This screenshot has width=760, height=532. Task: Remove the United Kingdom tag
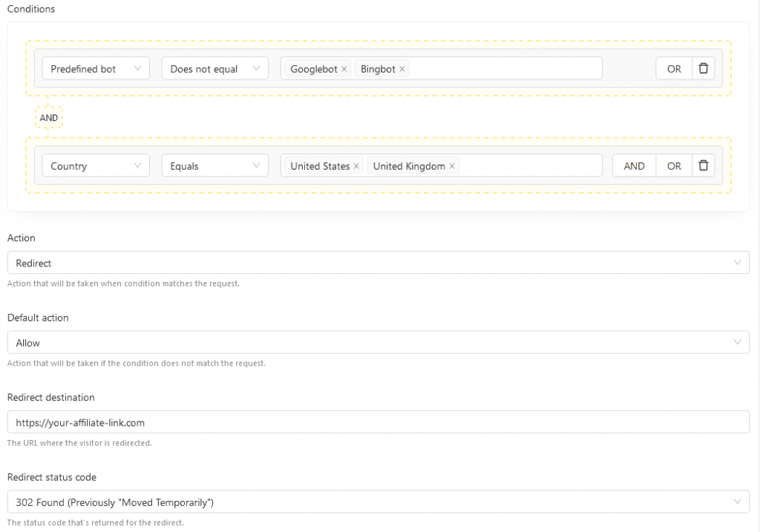(x=452, y=166)
